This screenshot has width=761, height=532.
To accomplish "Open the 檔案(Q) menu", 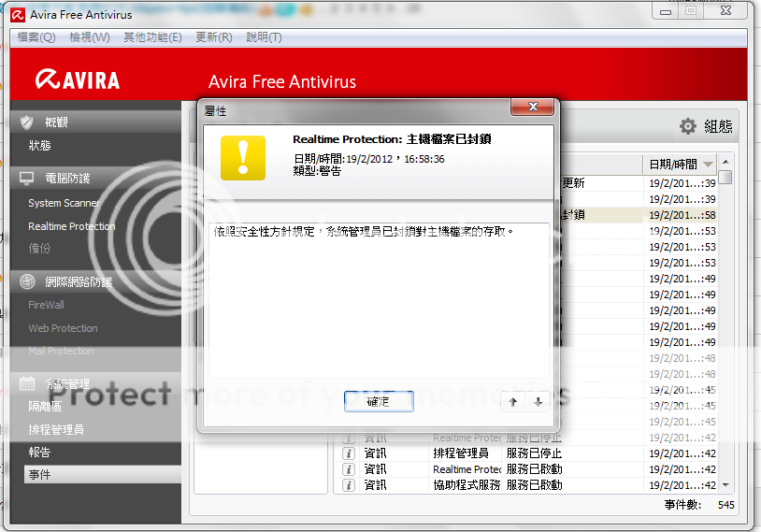I will pos(36,37).
